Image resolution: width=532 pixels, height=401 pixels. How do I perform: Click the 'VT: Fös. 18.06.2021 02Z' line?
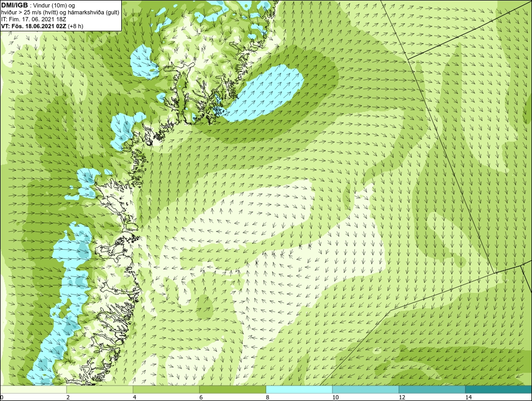(43, 26)
